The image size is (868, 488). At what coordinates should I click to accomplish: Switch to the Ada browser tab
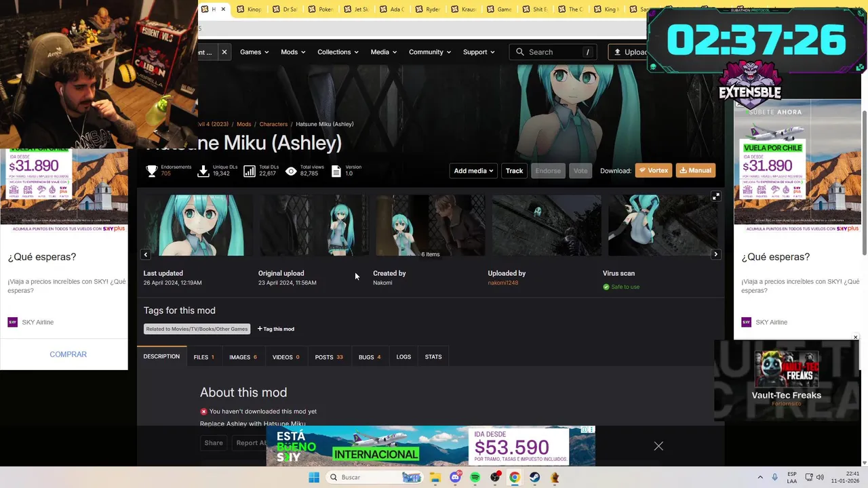click(393, 9)
